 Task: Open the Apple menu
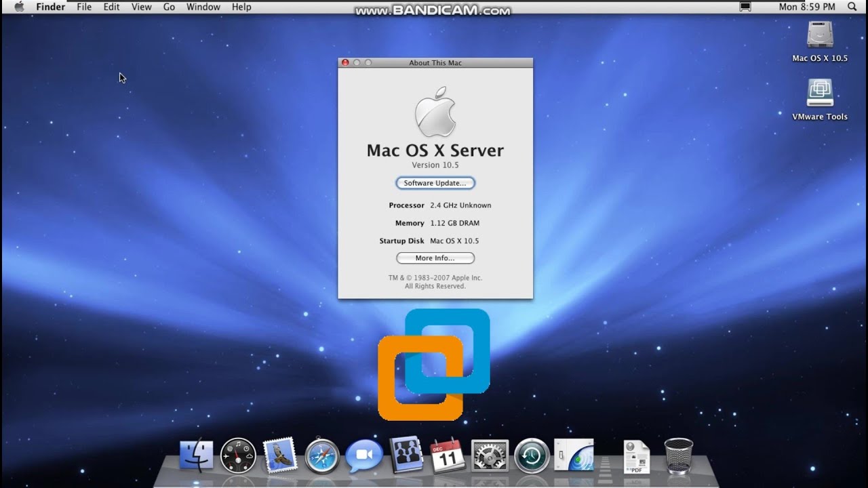tap(19, 7)
